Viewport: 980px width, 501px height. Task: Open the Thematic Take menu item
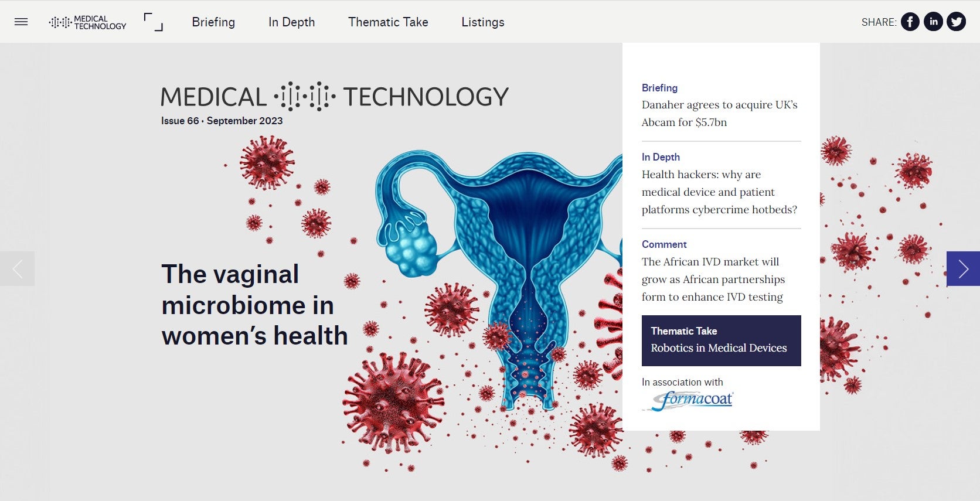(x=388, y=22)
